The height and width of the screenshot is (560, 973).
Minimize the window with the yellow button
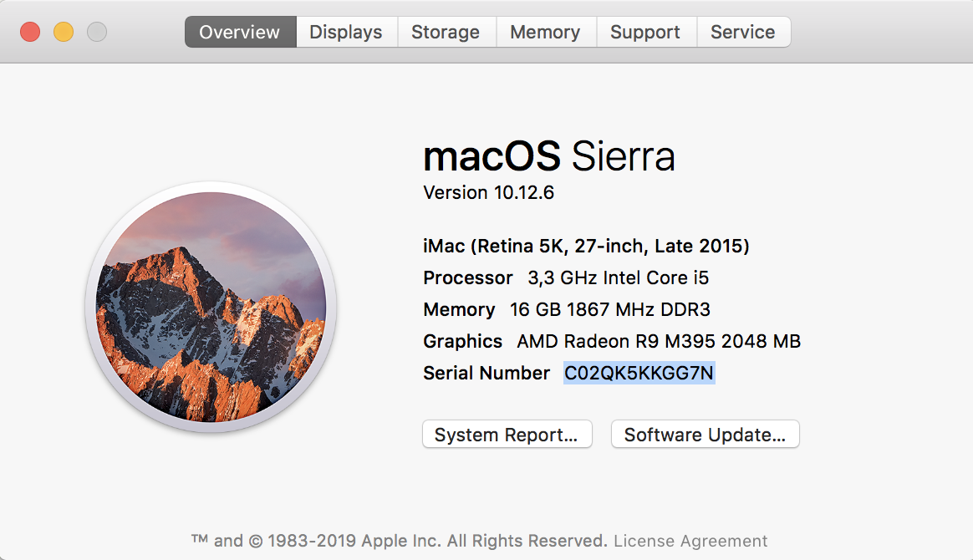point(64,33)
